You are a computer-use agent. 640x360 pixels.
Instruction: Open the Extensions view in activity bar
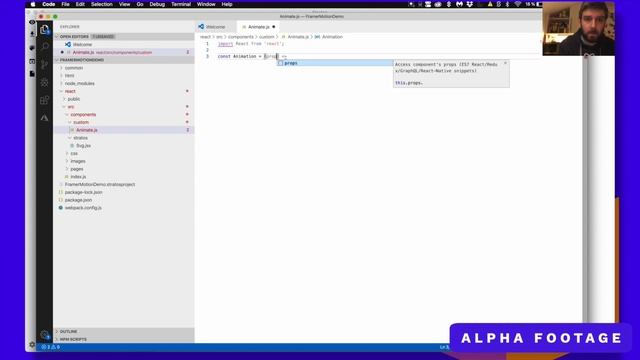pyautogui.click(x=44, y=100)
